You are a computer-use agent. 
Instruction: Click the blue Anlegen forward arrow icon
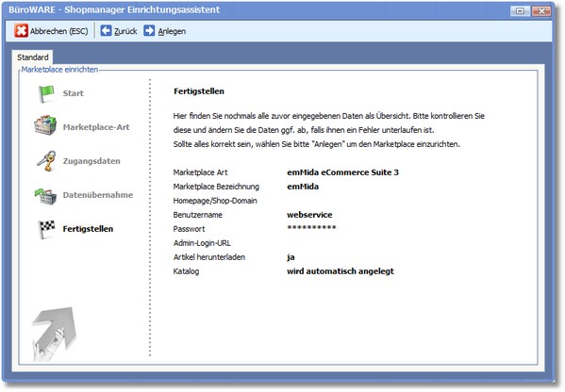(149, 31)
